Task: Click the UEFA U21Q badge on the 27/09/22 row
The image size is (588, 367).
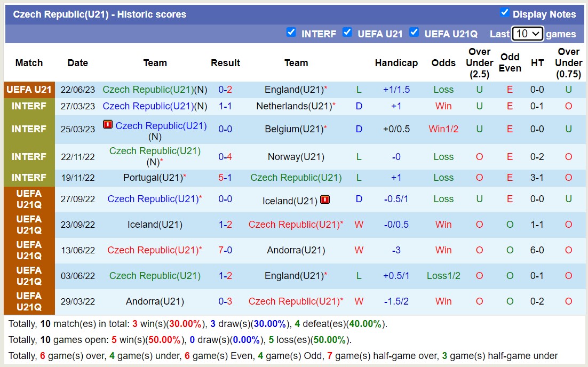Action: click(x=29, y=199)
